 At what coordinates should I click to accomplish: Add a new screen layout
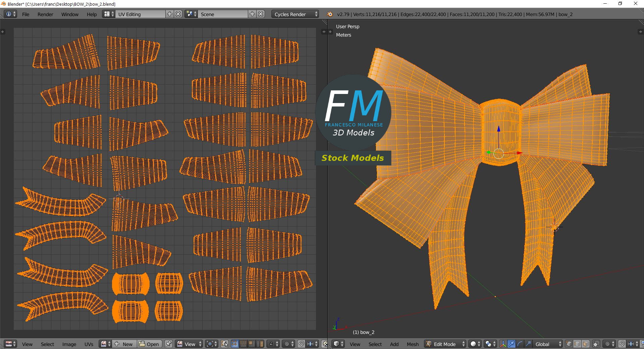click(170, 14)
